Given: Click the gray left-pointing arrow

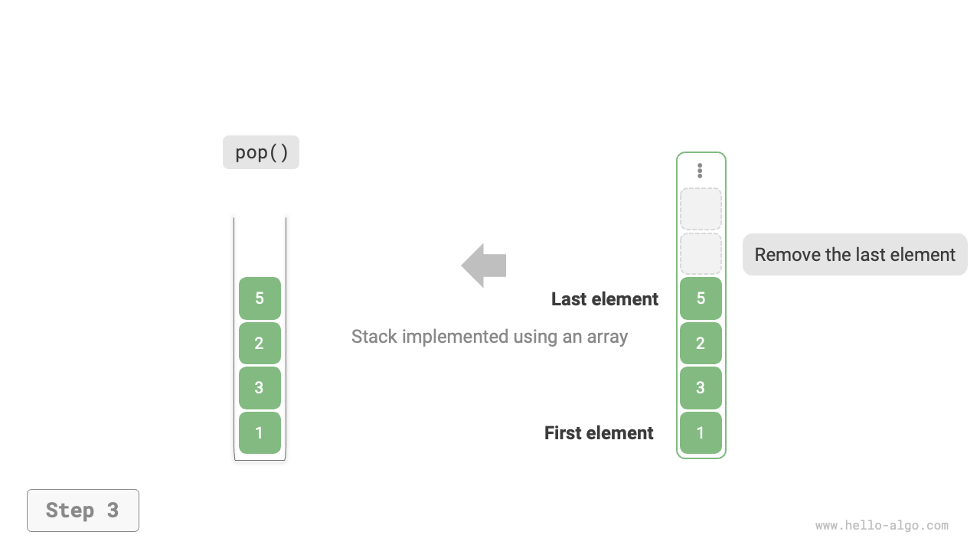Looking at the screenshot, I should (484, 266).
